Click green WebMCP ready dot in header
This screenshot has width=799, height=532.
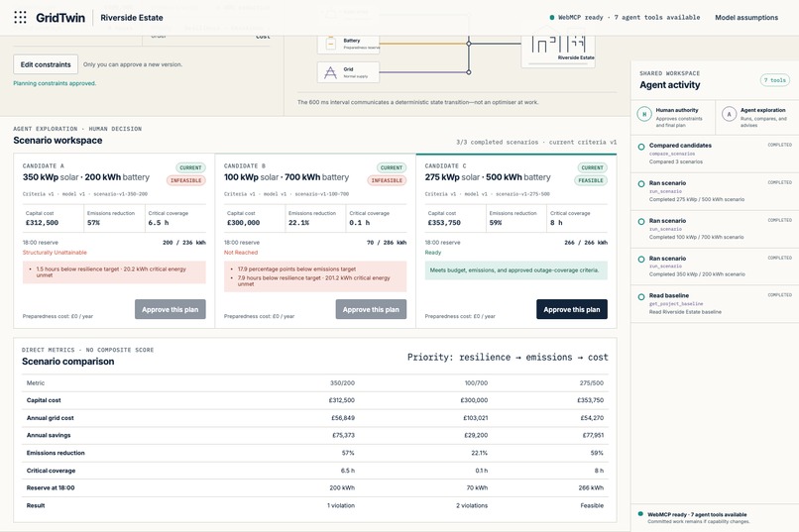552,17
